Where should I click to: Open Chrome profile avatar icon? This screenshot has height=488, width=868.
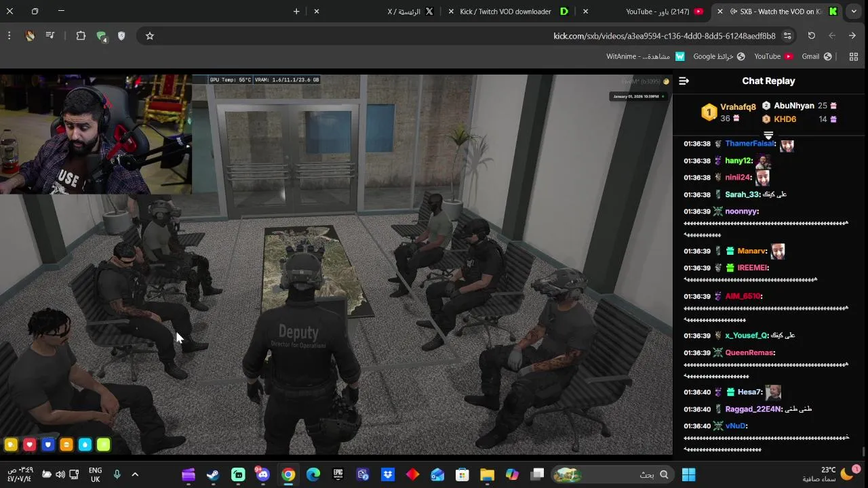(x=30, y=36)
